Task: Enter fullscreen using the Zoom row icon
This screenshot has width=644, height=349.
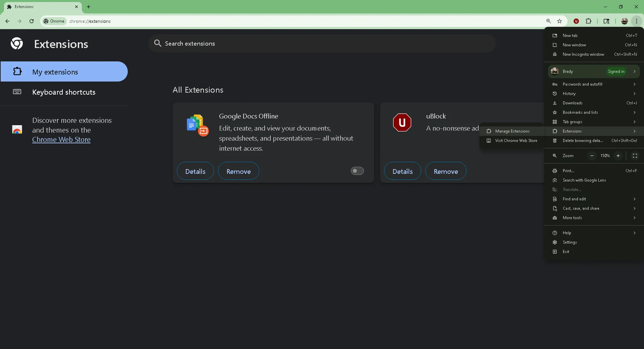Action: [635, 156]
